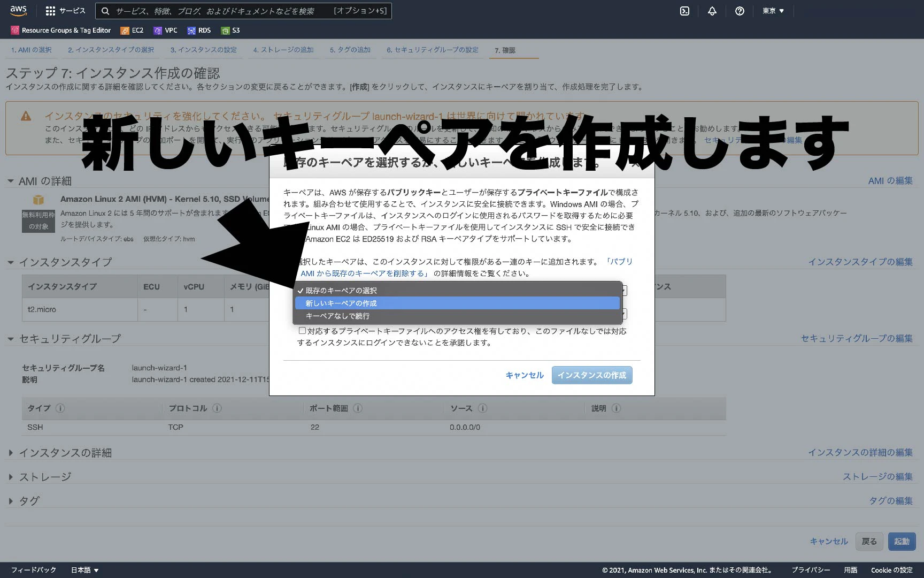Expand the インスタンスの詳細 section

(10, 453)
